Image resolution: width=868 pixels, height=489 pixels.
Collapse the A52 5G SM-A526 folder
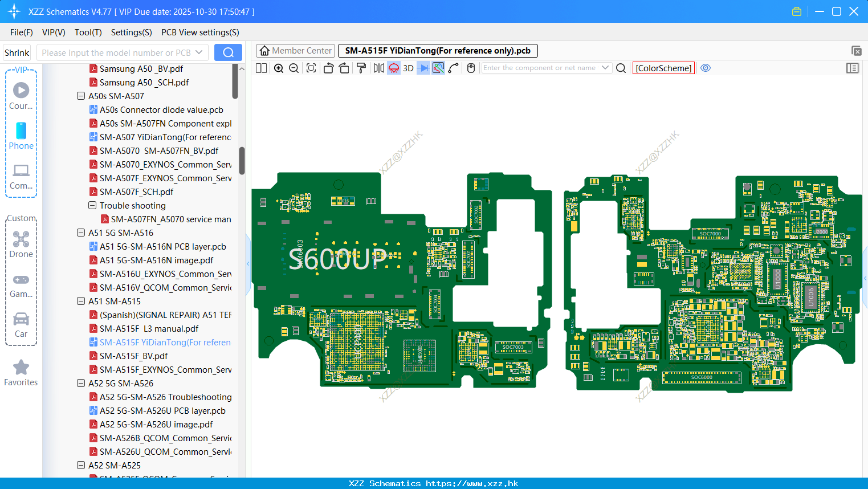tap(81, 383)
